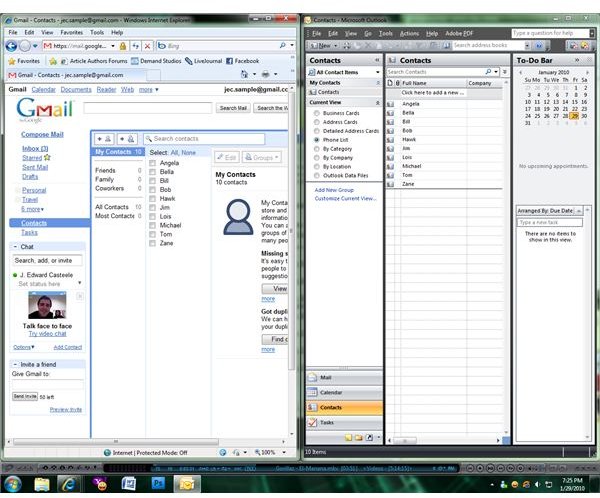Open Windows Explorer folder from taskbar
Screen dimensions: 600x498
pyautogui.click(x=42, y=484)
